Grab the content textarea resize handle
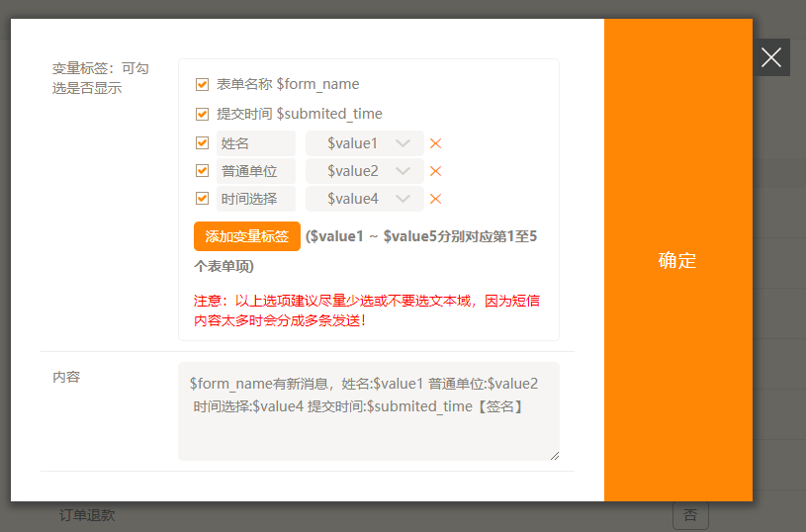The image size is (806, 532). pos(554,455)
